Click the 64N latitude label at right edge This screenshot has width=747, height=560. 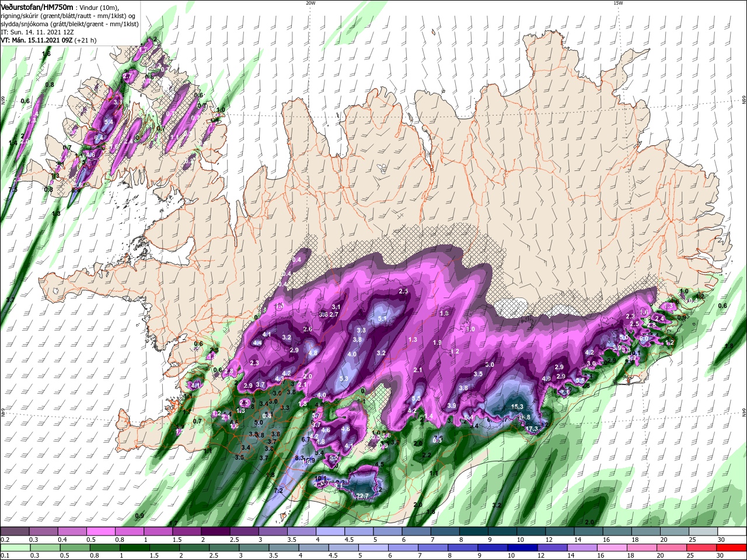(743, 412)
